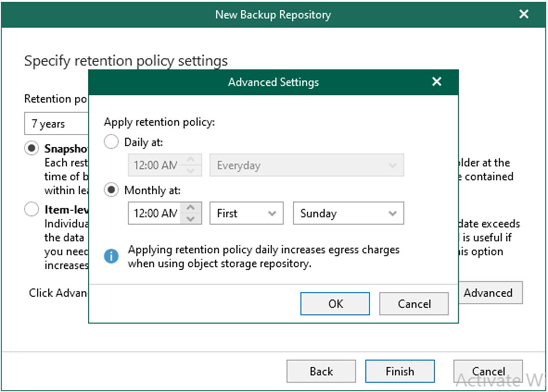Expand the Sunday weekday dropdown
Viewport: 548px width, 392px height.
point(348,213)
